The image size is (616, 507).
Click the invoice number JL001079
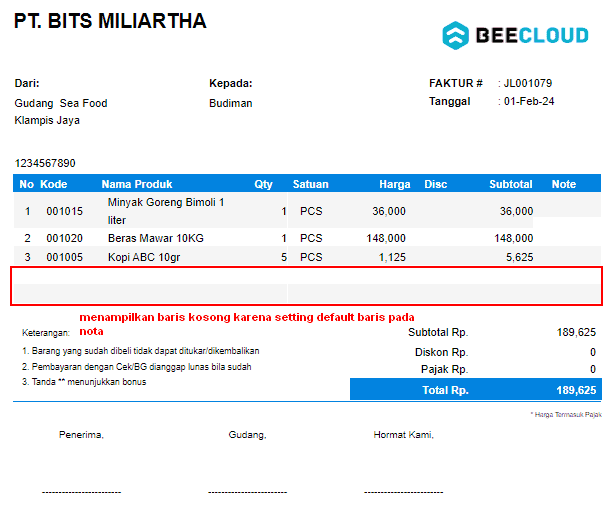pyautogui.click(x=528, y=83)
